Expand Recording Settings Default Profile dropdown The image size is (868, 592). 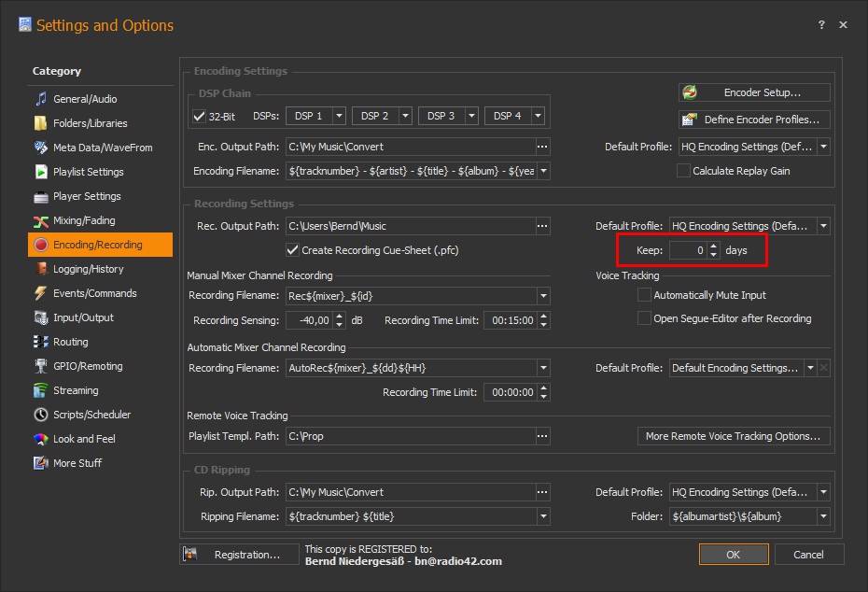[x=824, y=226]
